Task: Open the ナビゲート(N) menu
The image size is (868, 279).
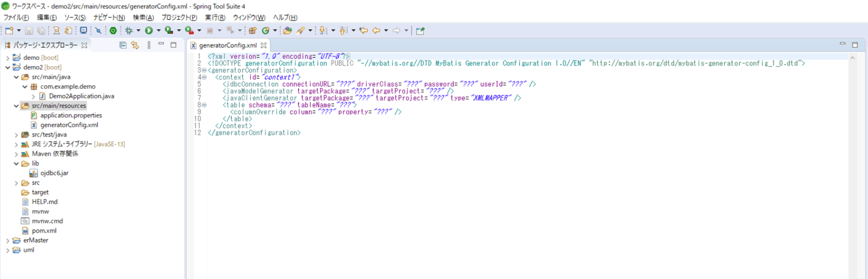Action: click(x=109, y=18)
